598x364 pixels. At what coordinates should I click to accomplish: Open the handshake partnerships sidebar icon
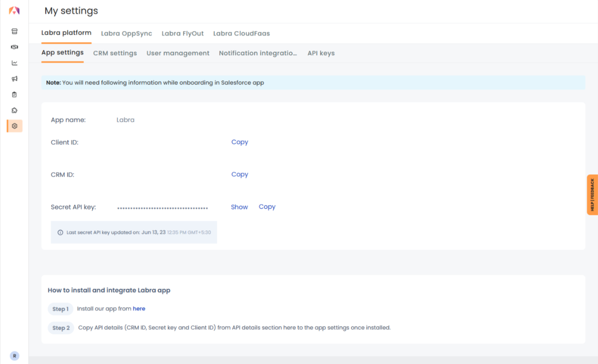(14, 47)
